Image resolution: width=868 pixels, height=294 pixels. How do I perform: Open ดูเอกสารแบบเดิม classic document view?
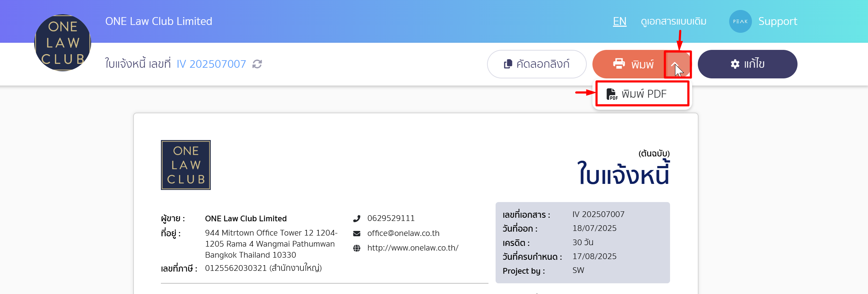pyautogui.click(x=674, y=21)
